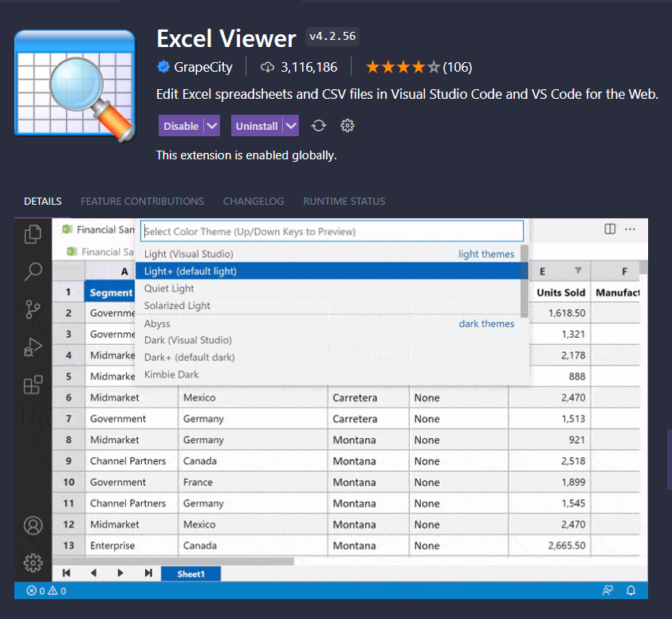Image resolution: width=672 pixels, height=619 pixels.
Task: Open the extension settings gear icon
Action: tap(347, 126)
